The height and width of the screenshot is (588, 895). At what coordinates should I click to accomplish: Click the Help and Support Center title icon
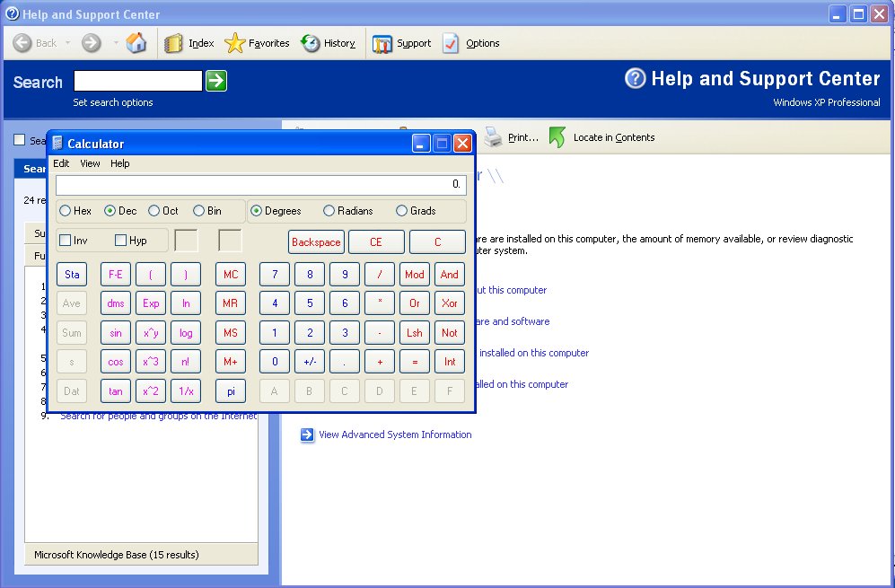pos(12,13)
